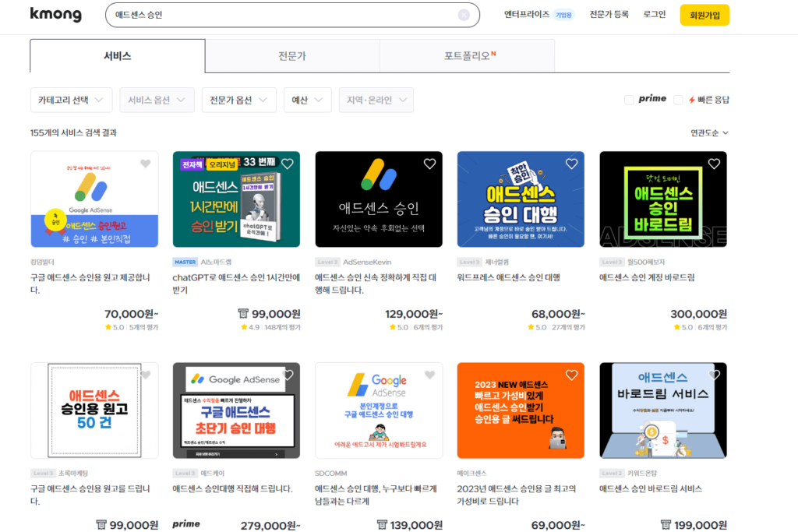Open the 본인계정으로 구글 애드센스 승인 대행 thumbnail
798x532 pixels.
[379, 410]
